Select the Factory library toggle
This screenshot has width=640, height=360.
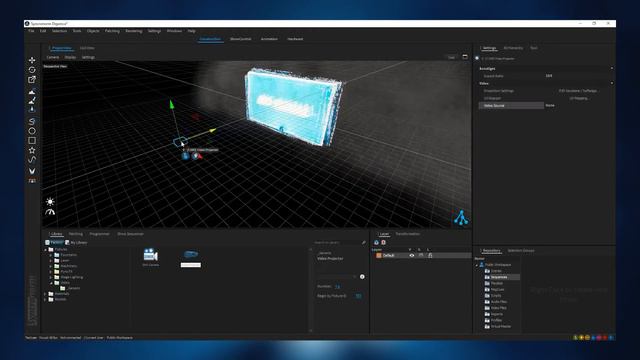[54, 242]
